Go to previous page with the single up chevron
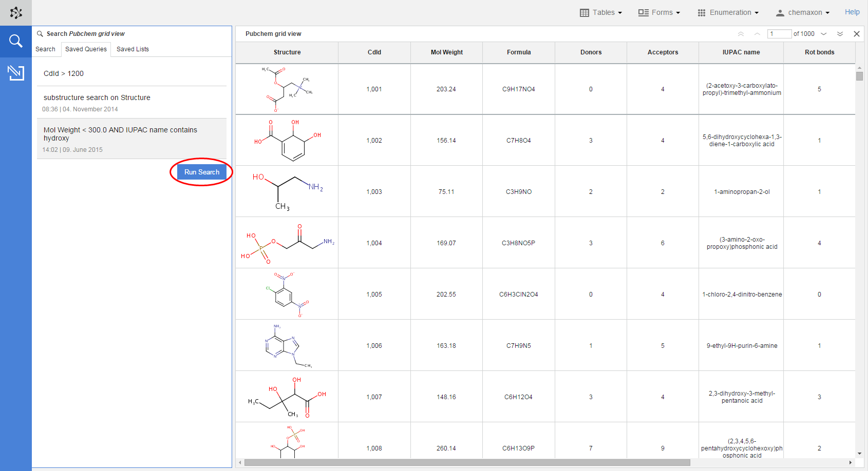Viewport: 868px width, 471px height. click(757, 33)
